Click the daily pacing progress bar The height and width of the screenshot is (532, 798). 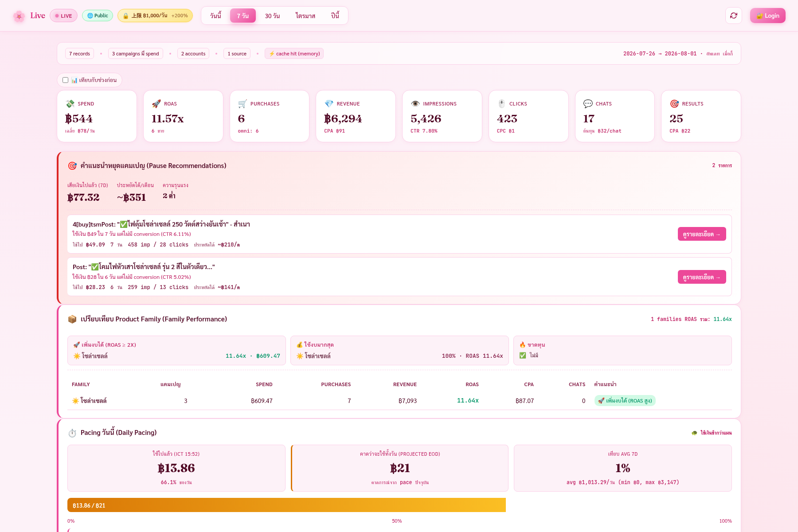[x=286, y=505]
